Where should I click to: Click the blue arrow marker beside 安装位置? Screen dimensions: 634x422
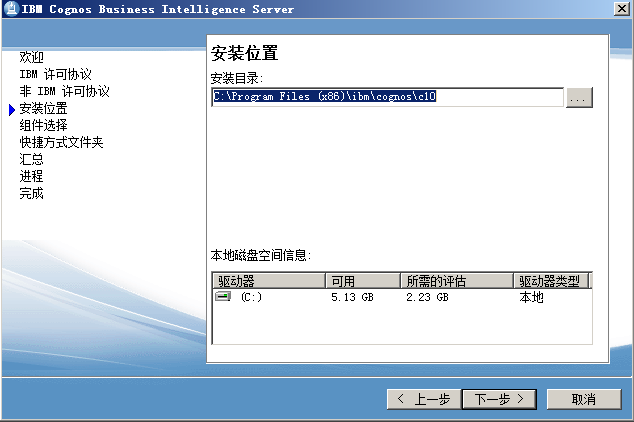12,109
